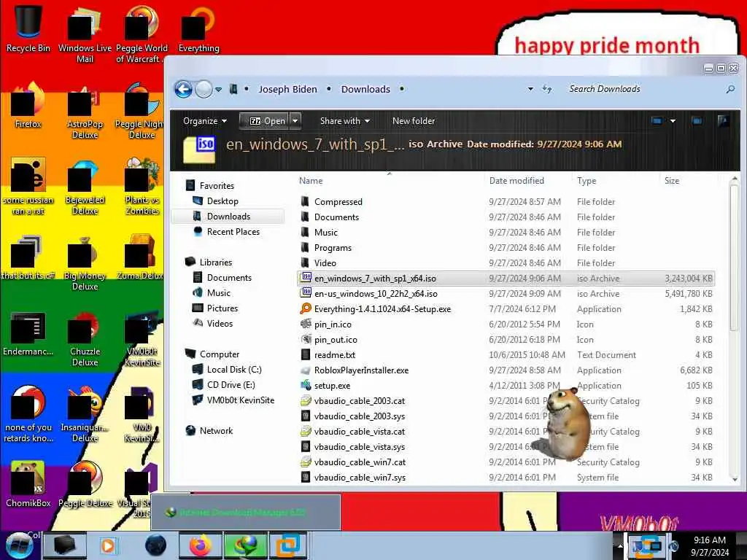
Task: Open VMware taskbar button
Action: pos(288,545)
